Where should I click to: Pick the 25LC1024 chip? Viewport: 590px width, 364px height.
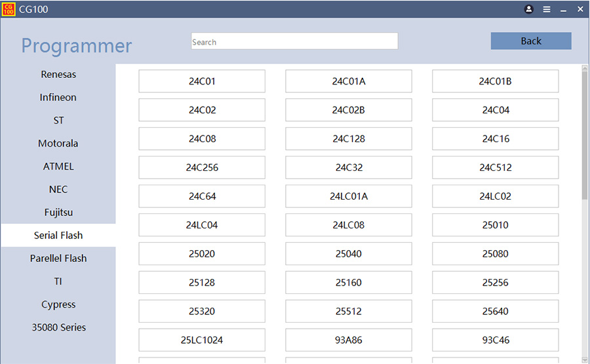click(x=202, y=340)
